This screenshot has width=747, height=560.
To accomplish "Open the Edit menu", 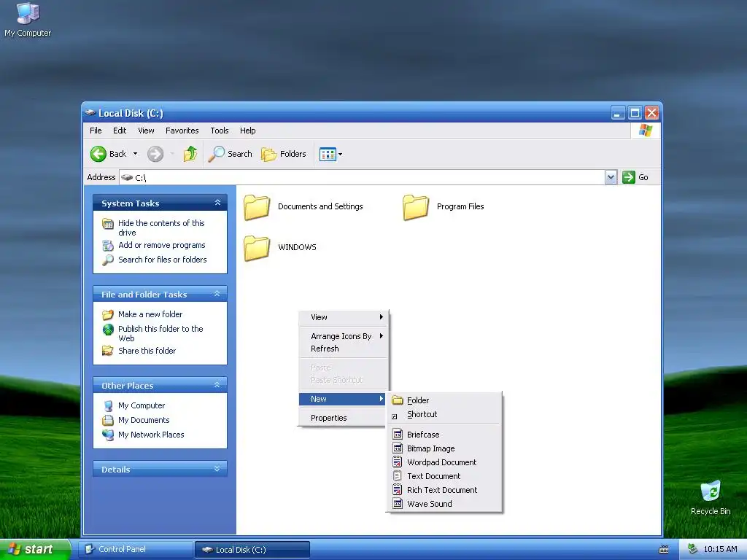I will 120,131.
